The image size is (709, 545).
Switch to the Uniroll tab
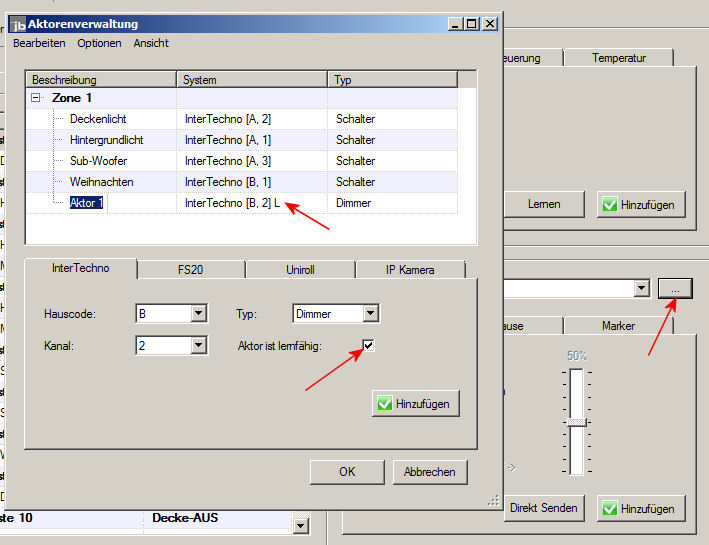click(x=300, y=269)
